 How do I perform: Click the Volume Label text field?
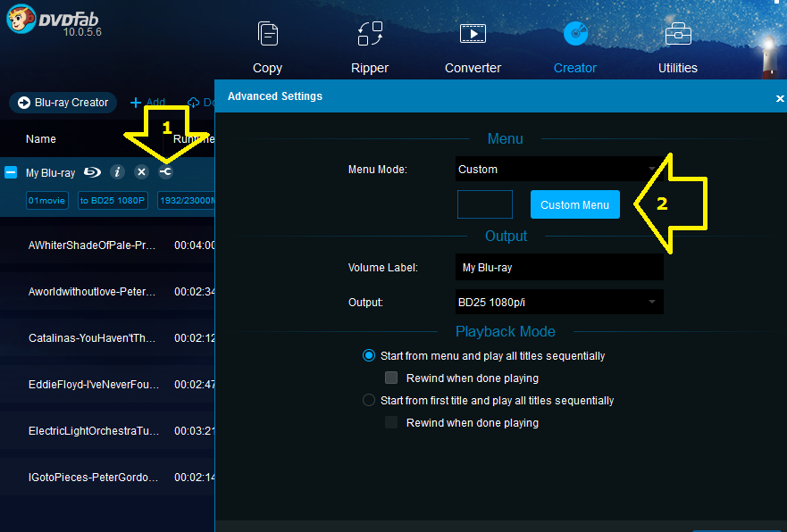click(x=559, y=267)
